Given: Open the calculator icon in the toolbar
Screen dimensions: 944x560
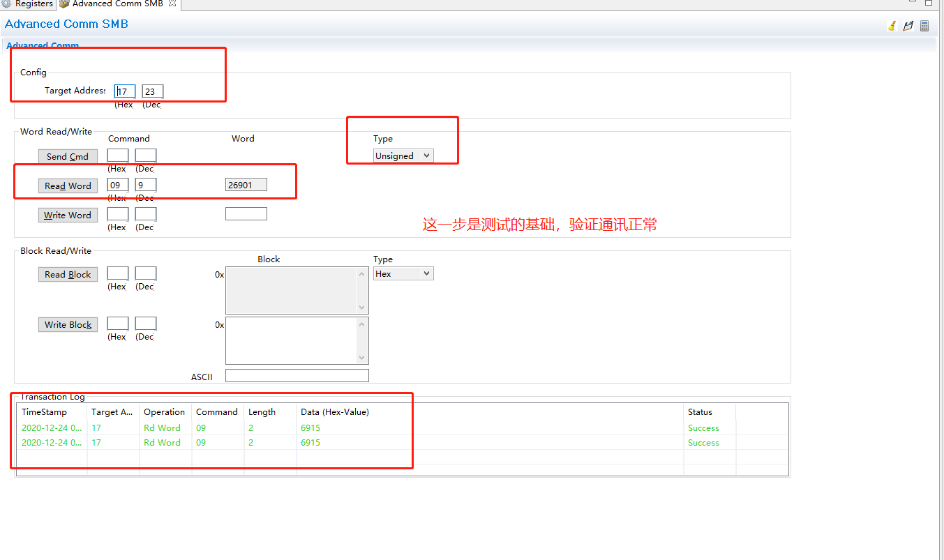Looking at the screenshot, I should (x=924, y=25).
